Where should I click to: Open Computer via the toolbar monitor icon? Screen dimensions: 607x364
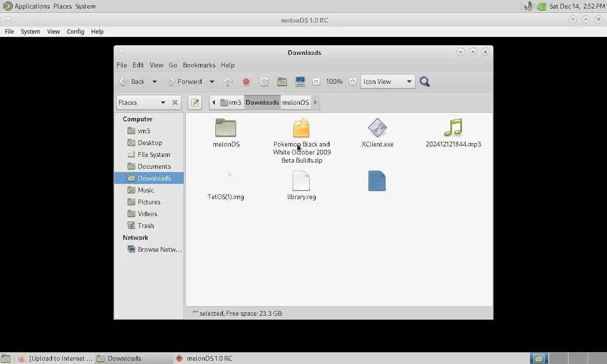tap(300, 82)
